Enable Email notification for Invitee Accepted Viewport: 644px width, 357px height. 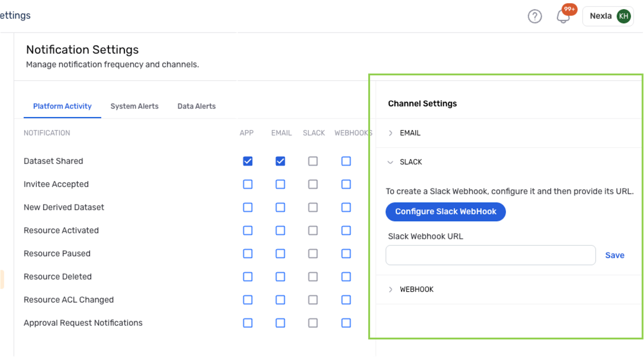(280, 184)
